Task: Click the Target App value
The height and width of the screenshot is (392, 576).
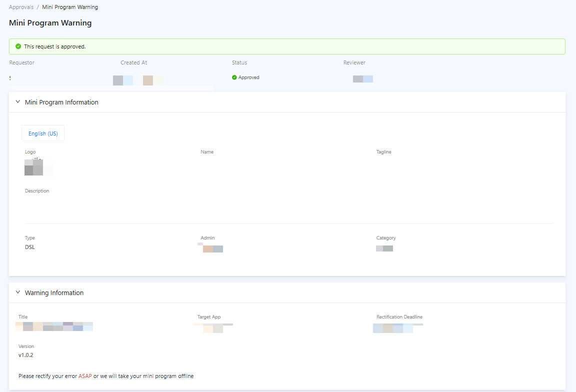Action: click(213, 328)
